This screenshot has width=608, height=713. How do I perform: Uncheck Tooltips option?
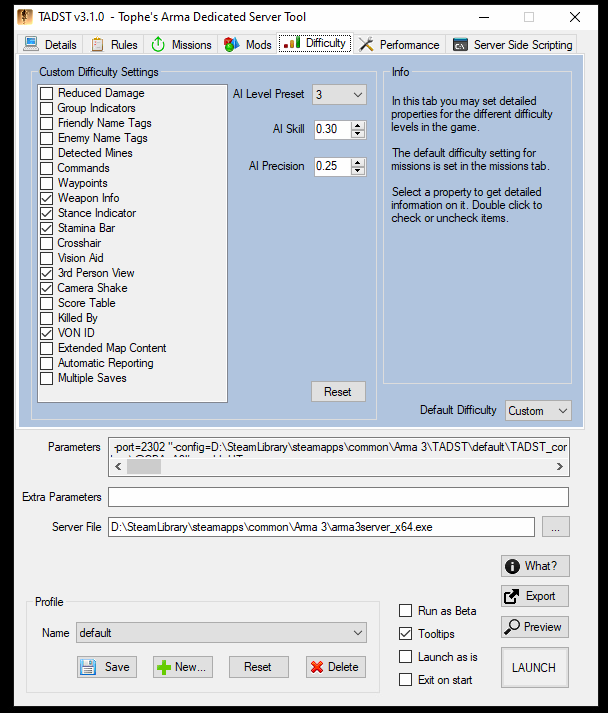(405, 633)
